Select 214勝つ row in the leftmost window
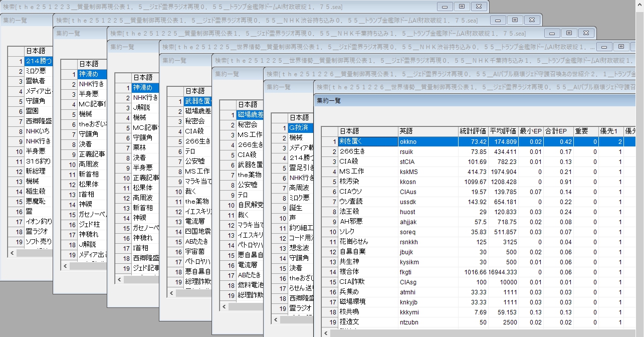Image resolution: width=644 pixels, height=337 pixels. [38, 61]
